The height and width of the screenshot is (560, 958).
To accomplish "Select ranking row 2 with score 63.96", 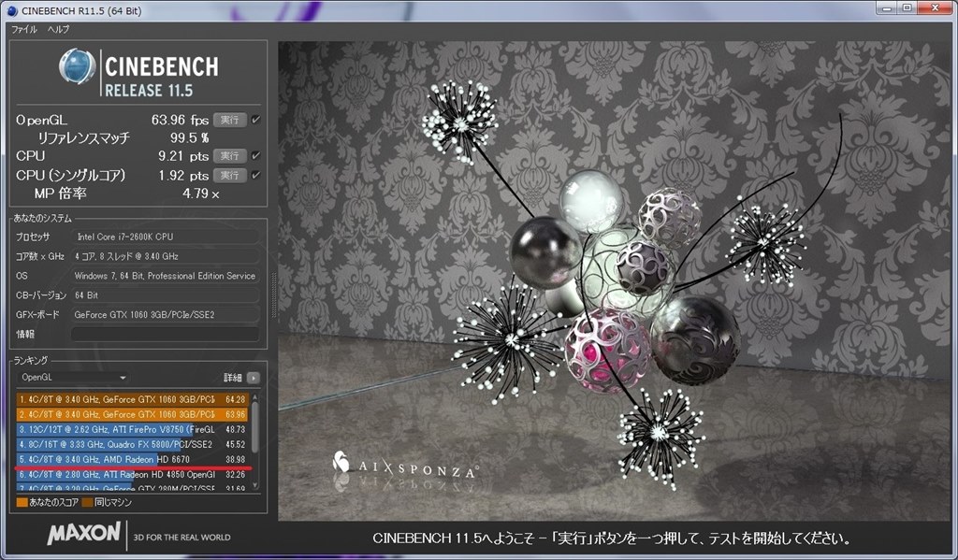I will pyautogui.click(x=132, y=414).
